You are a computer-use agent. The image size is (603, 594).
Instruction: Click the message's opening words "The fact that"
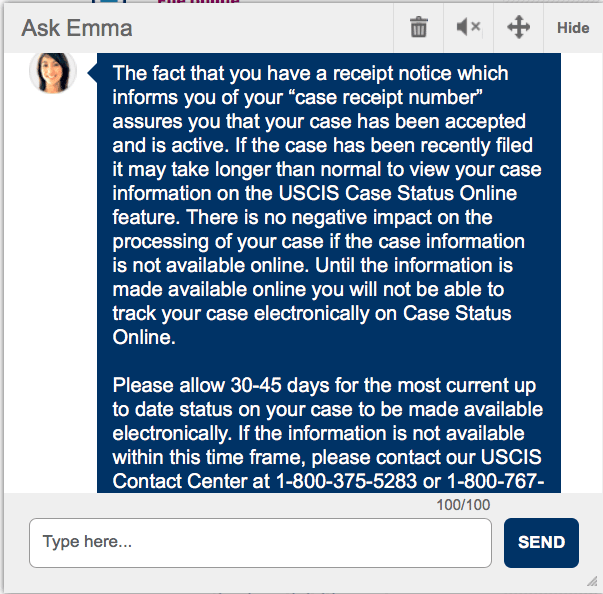pos(161,73)
